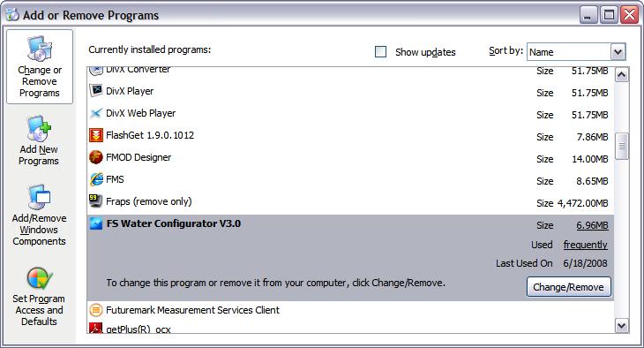Click the FMS Internet Explorer icon
The image size is (644, 348).
[96, 179]
